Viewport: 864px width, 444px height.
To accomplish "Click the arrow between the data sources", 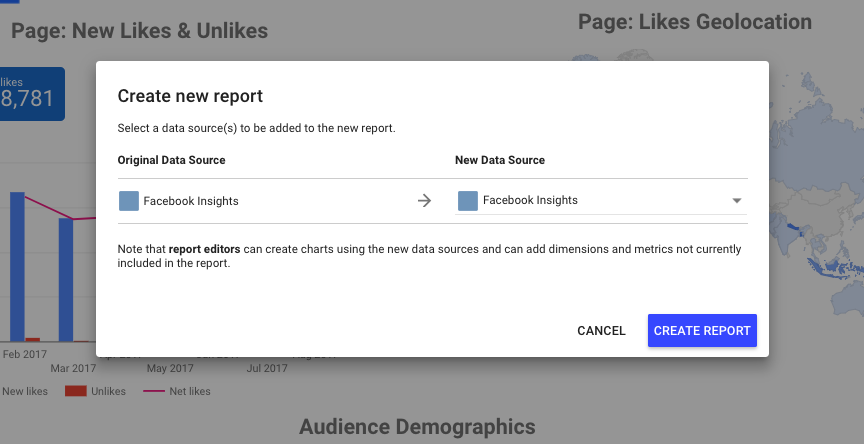I will coord(424,201).
